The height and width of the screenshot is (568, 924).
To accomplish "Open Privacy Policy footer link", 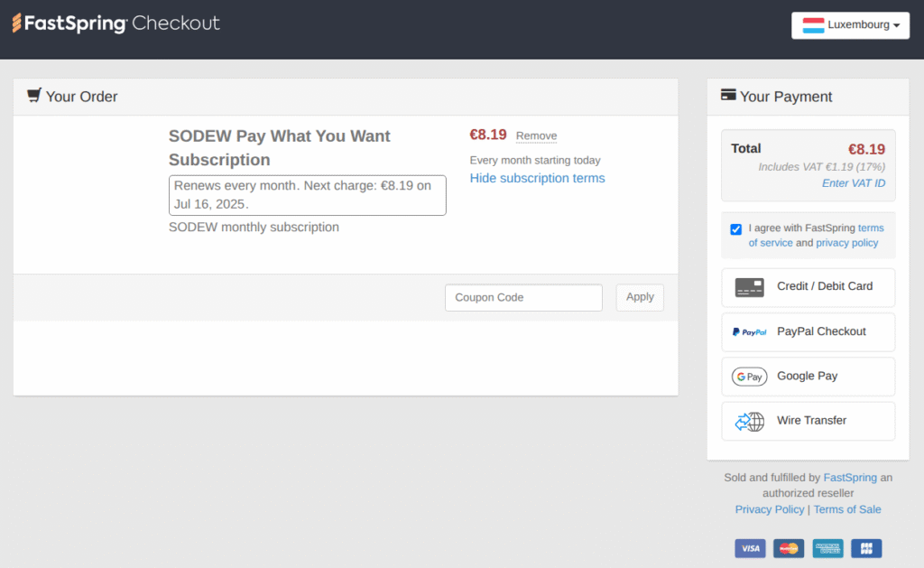I will point(769,509).
